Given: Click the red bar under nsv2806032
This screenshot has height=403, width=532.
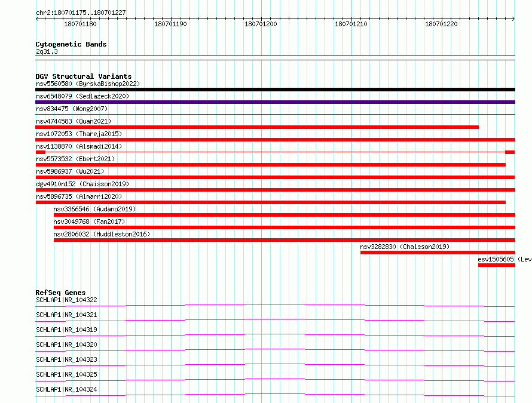Looking at the screenshot, I should point(285,240).
